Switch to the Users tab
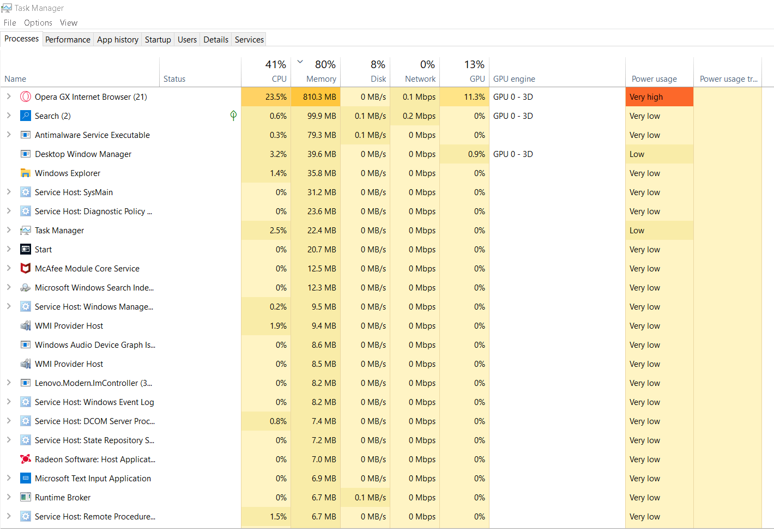774x532 pixels. (187, 40)
